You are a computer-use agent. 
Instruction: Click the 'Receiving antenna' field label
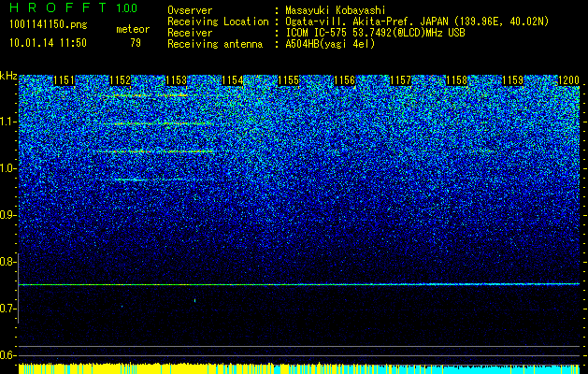coord(215,44)
